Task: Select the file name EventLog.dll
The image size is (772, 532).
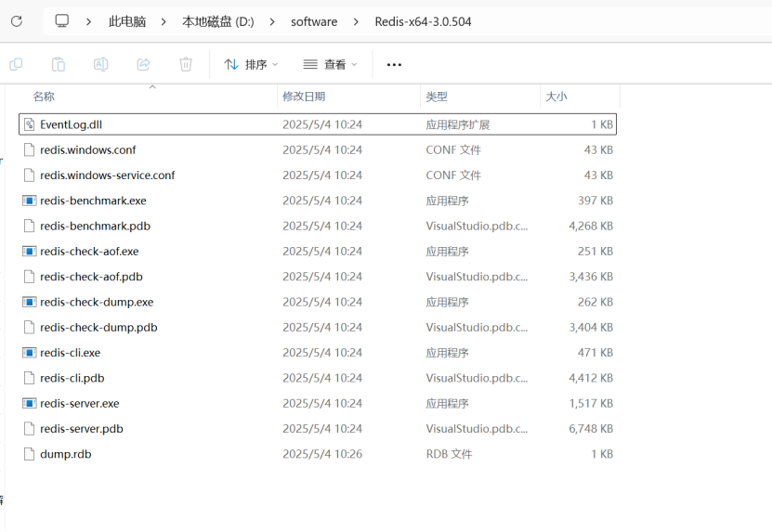Action: pyautogui.click(x=71, y=124)
